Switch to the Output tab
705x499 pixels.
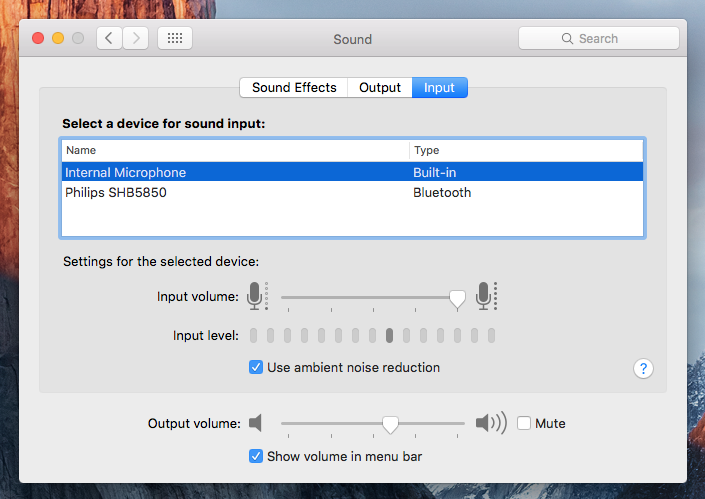[x=380, y=87]
